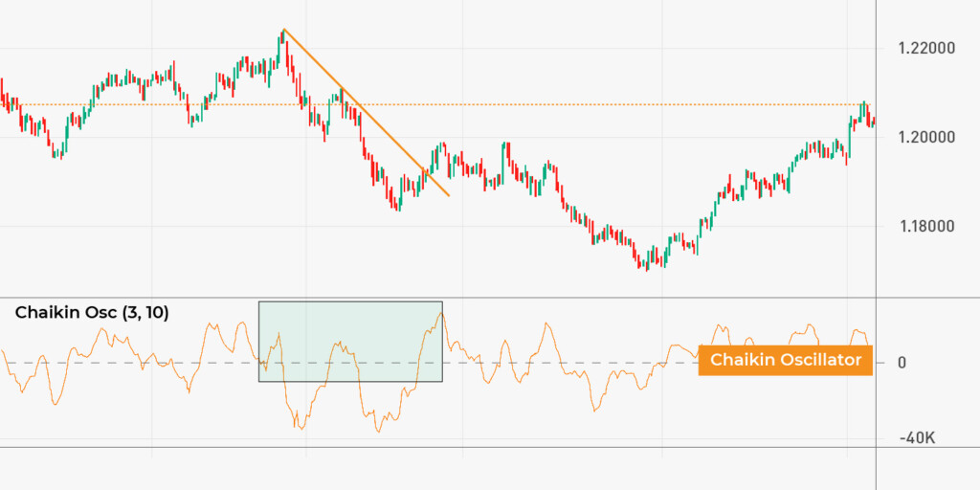
Task: Click the separator line between price and oscillator panes
Action: tap(479, 298)
